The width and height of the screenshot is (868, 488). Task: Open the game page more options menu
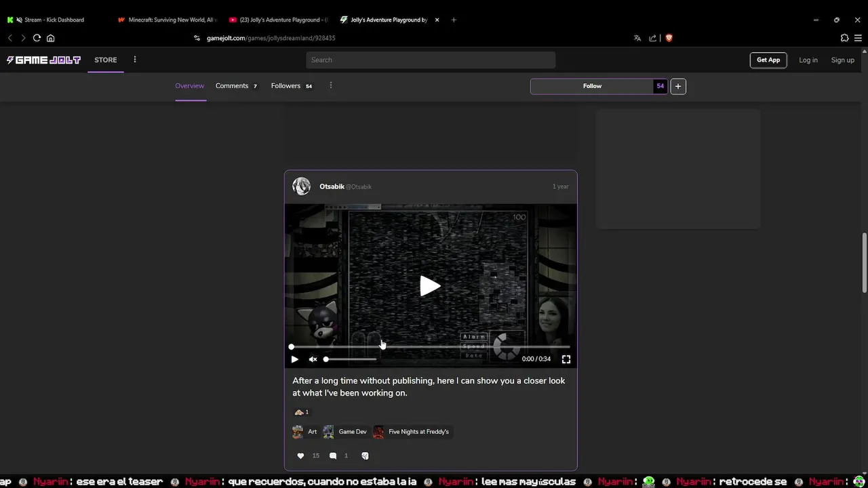click(x=330, y=85)
